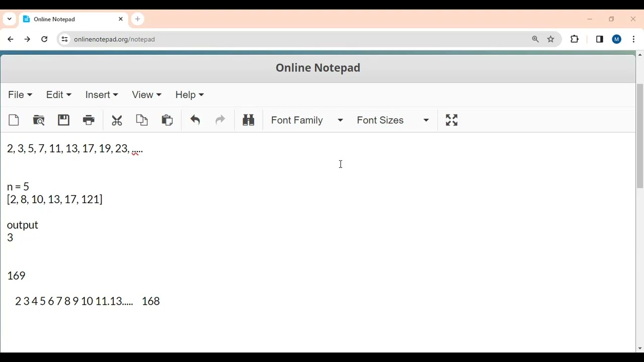Click the page vertical scrollbar thumb

[x=640, y=136]
